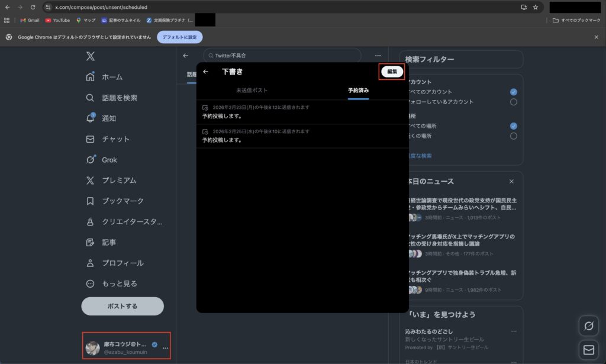Screen dimensions: 606x364
Task: Select the 近くの場所 location option
Action: pos(513,136)
